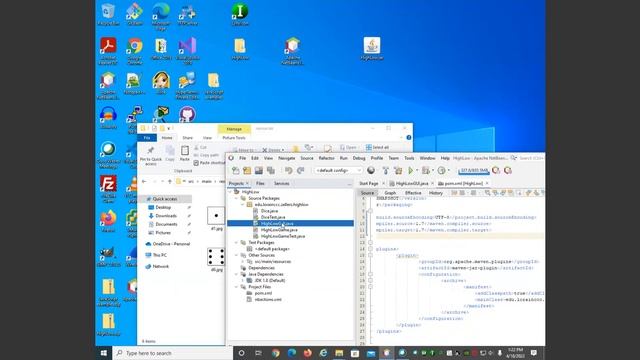Click the New Project icon in NetBeans toolbar
The width and height of the screenshot is (640, 360).
point(247,171)
